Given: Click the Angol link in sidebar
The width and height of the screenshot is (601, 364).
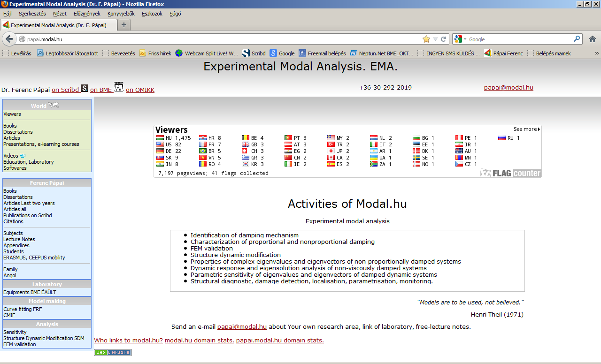Looking at the screenshot, I should [10, 275].
